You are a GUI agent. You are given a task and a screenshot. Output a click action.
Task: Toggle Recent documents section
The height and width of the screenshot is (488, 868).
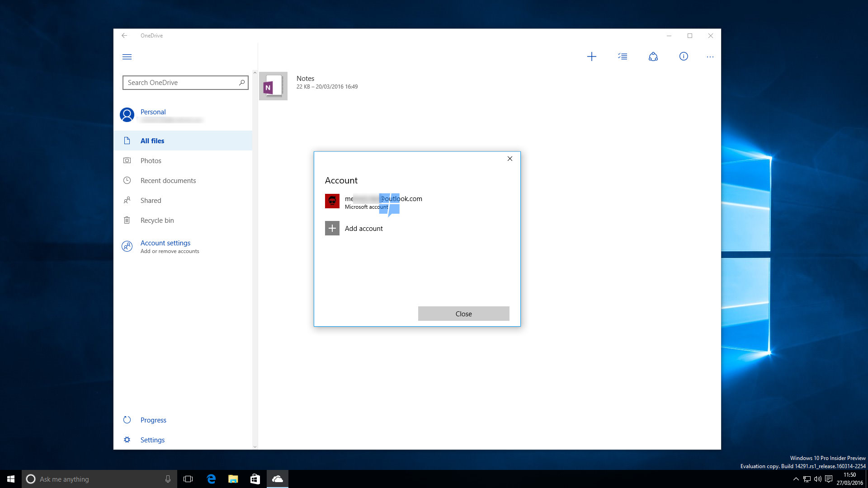(x=168, y=180)
